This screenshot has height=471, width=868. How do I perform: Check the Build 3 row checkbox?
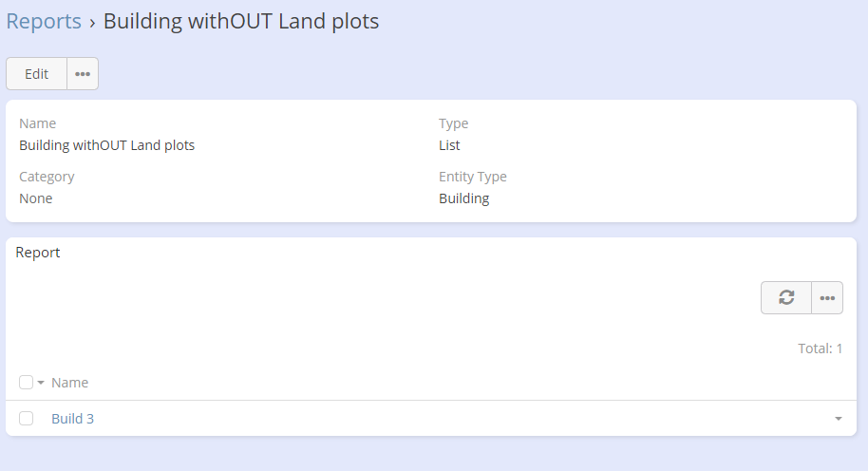(x=27, y=419)
